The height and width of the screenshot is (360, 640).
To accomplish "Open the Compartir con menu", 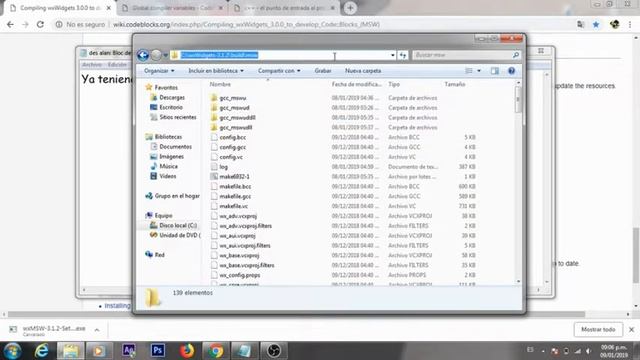I will 279,71.
